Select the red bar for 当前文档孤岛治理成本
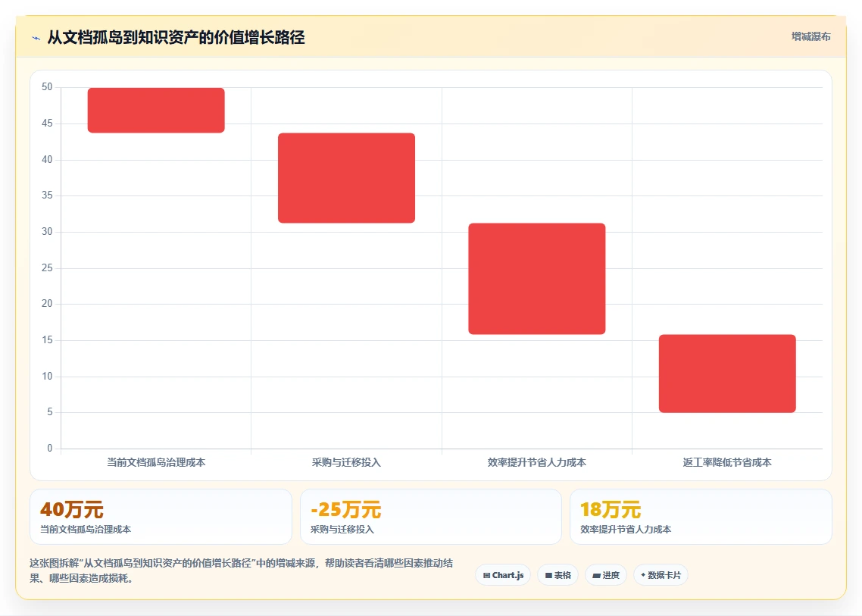The image size is (862, 616). click(156, 110)
